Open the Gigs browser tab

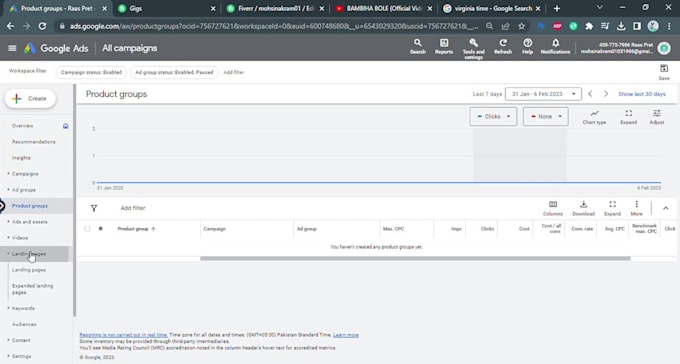[167, 8]
